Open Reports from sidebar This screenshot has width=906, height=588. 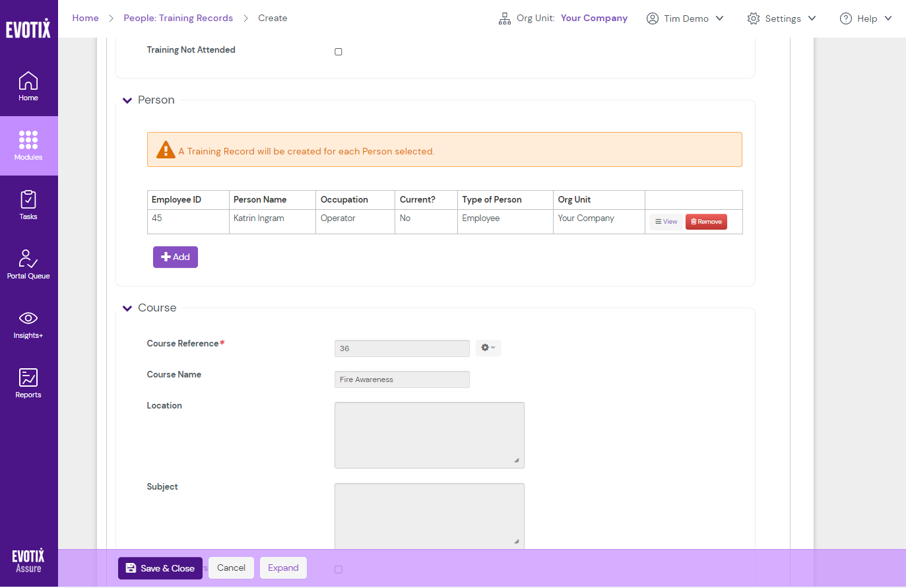click(28, 383)
